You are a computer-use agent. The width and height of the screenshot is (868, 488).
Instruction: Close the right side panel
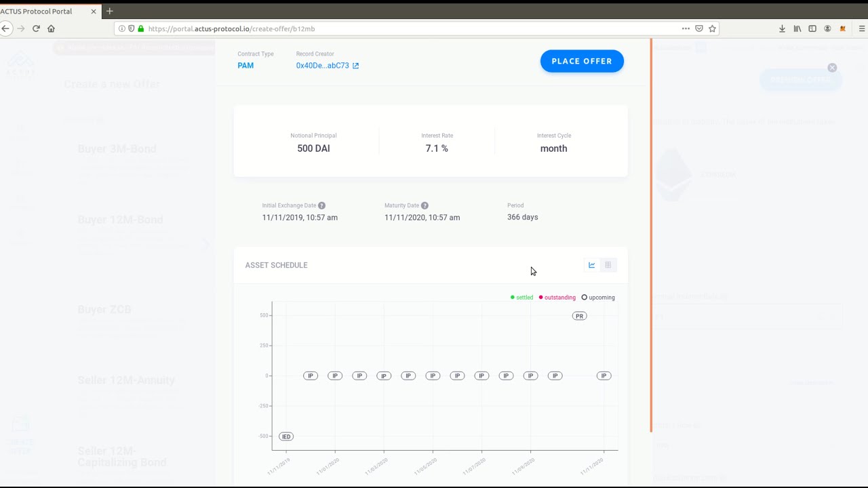click(832, 68)
